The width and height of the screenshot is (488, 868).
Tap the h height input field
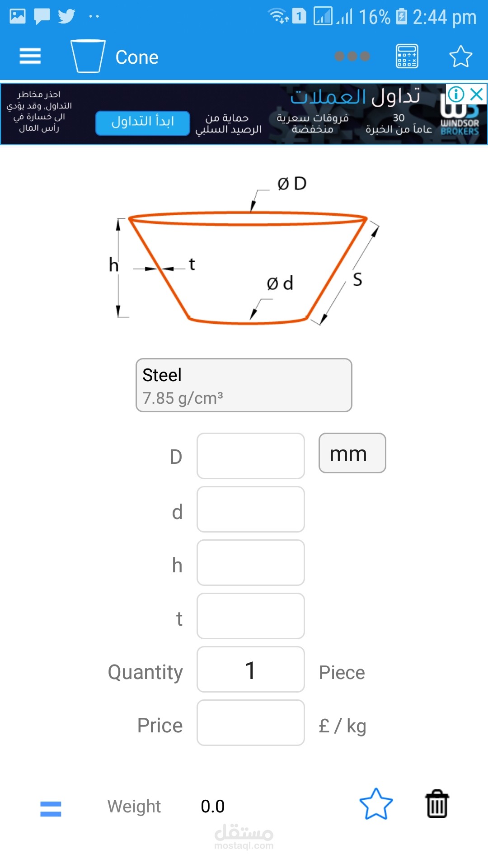click(251, 563)
